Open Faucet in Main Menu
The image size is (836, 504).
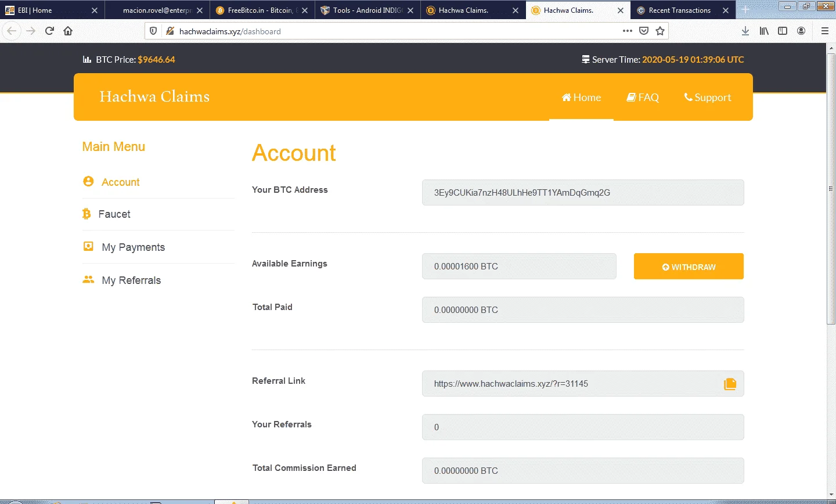click(x=114, y=214)
